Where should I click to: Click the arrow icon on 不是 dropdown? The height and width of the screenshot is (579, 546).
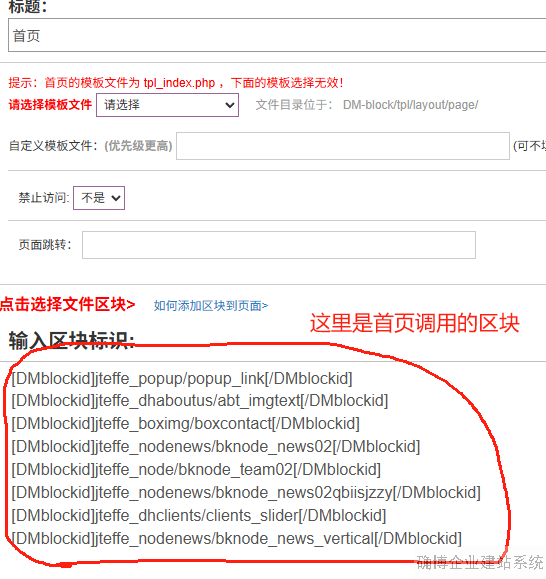pos(116,198)
